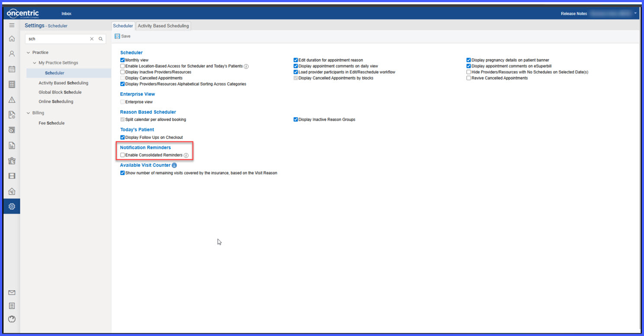Open the table grid icon in sidebar

(12, 84)
